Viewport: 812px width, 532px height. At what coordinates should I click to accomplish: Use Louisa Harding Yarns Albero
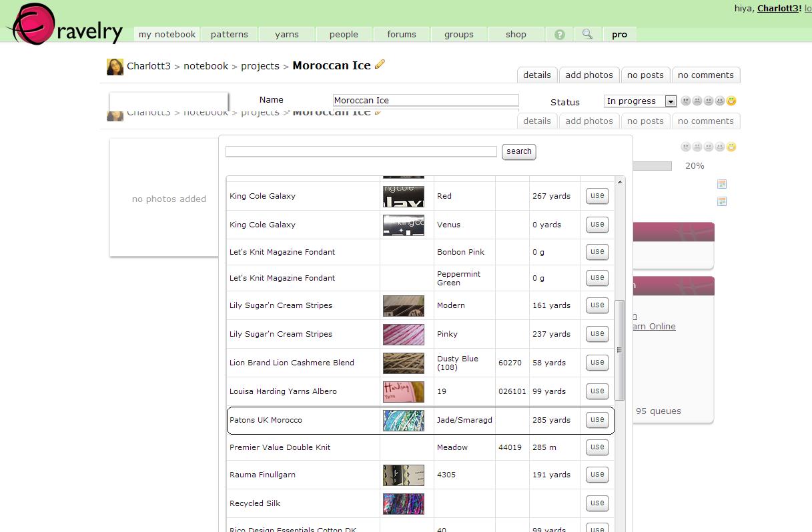597,391
